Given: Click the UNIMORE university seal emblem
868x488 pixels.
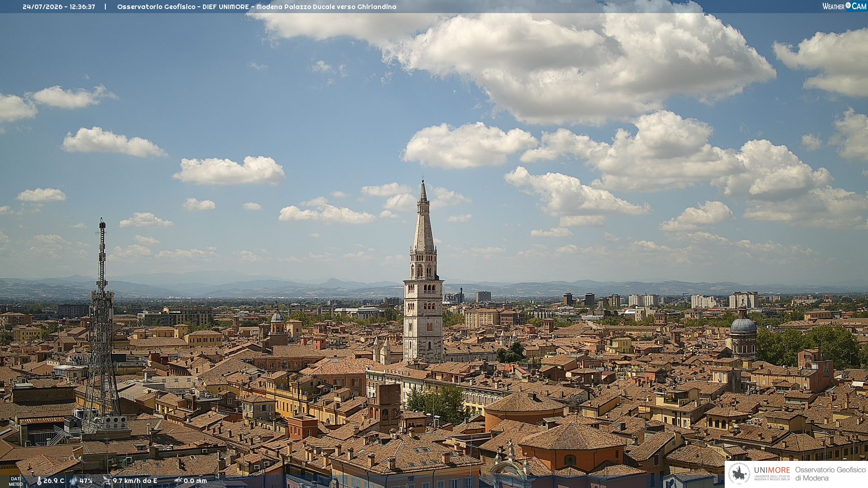Looking at the screenshot, I should (739, 474).
